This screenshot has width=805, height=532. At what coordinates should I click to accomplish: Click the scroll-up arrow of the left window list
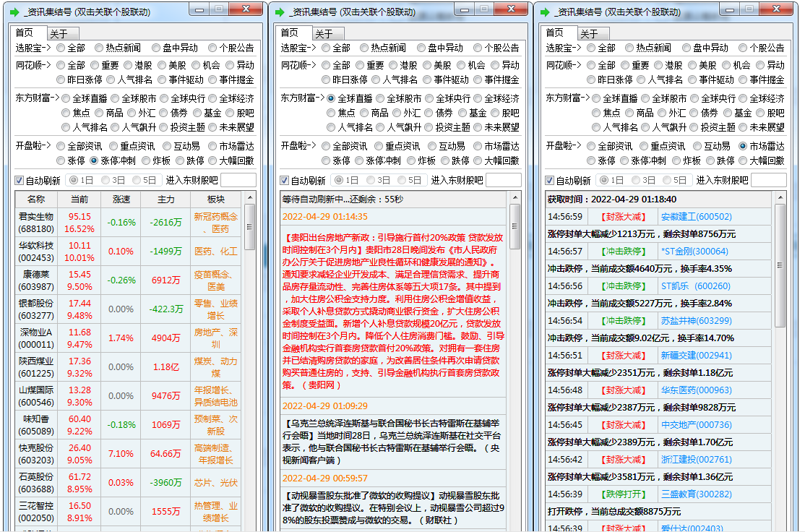(250, 198)
